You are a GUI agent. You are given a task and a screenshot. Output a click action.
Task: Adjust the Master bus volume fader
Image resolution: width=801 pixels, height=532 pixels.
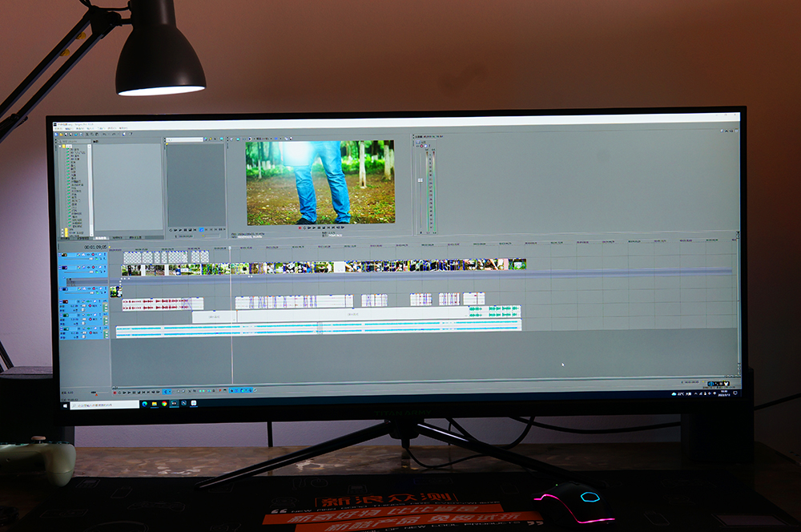pyautogui.click(x=421, y=180)
